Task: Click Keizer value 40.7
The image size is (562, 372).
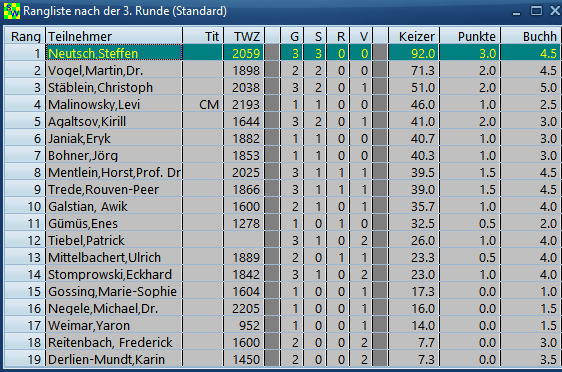Action: (x=414, y=138)
